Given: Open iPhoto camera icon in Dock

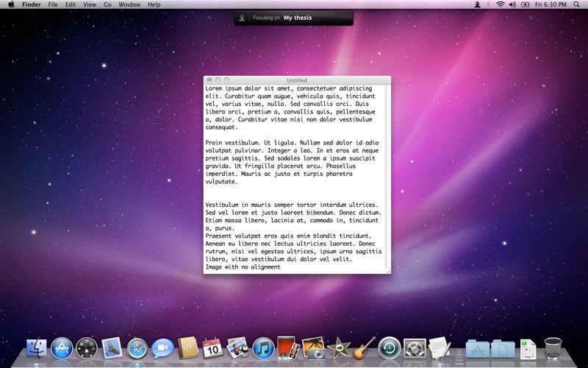Looking at the screenshot, I should click(x=313, y=347).
